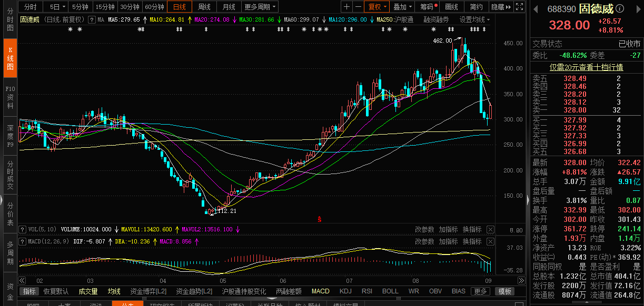Go to next stock with right arrow

(637, 9)
